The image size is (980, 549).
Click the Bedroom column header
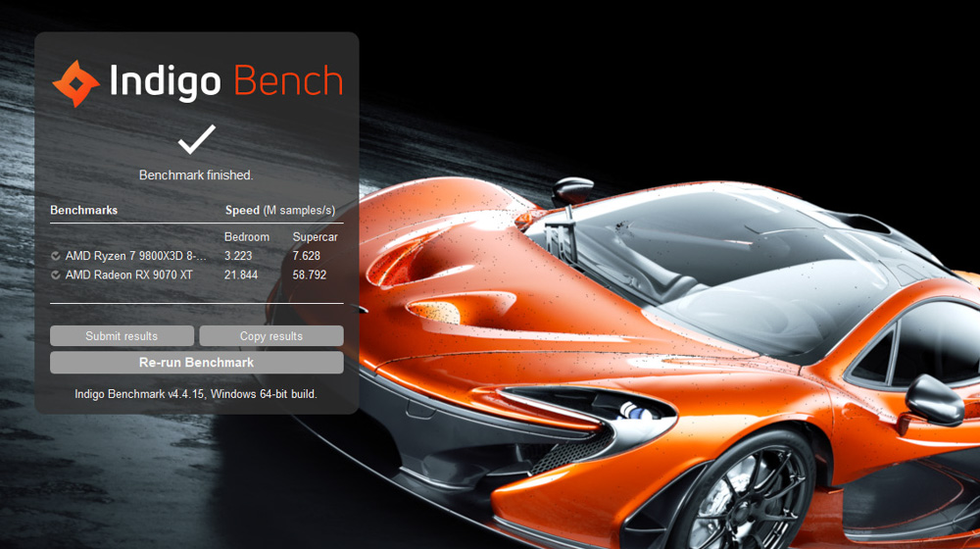(246, 237)
